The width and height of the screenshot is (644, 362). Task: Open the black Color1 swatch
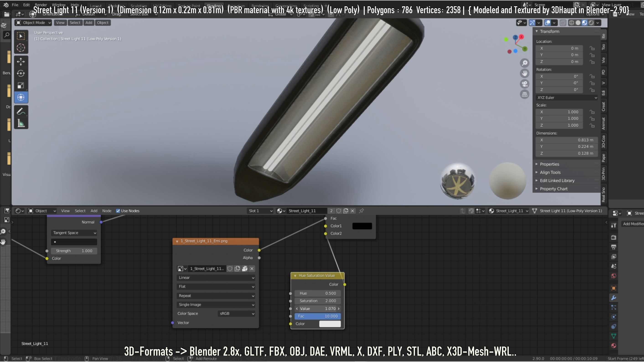pos(362,226)
